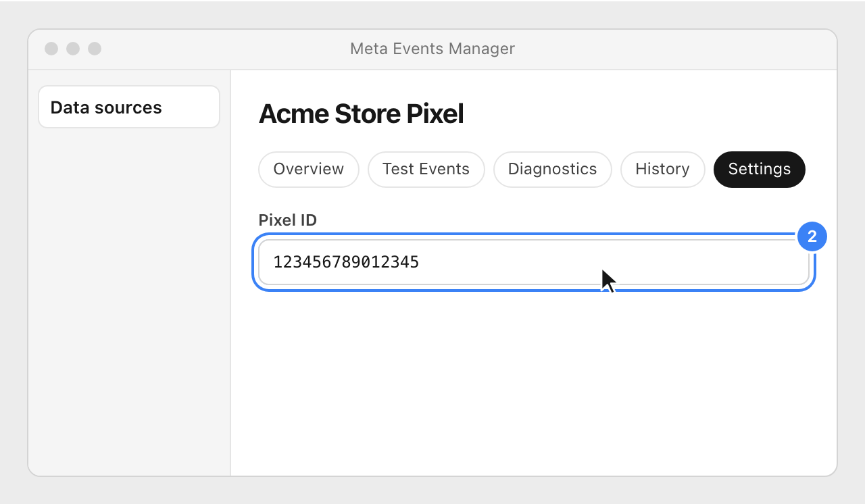Image resolution: width=865 pixels, height=504 pixels.
Task: Click the Pixel ID label
Action: 288,220
